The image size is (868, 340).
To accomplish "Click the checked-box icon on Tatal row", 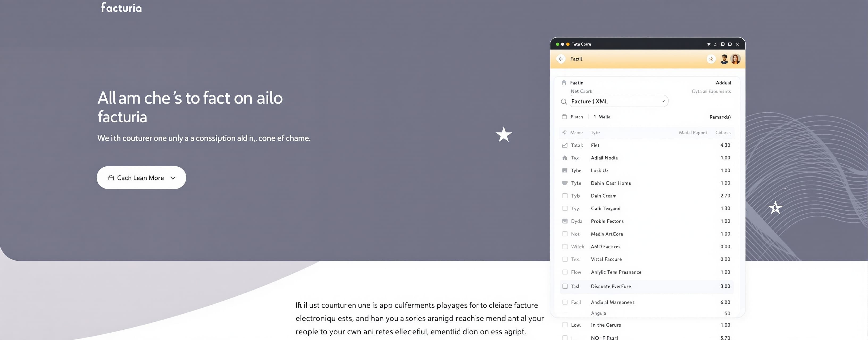I will tap(565, 145).
